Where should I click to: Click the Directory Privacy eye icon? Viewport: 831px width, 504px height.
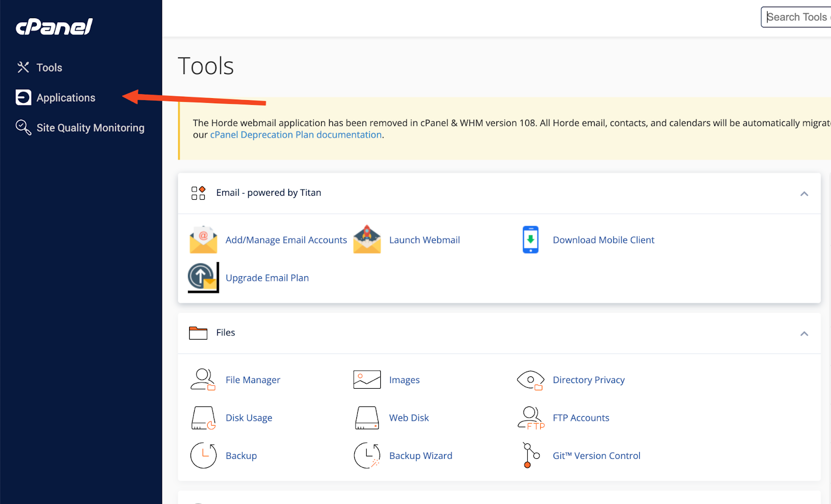pyautogui.click(x=530, y=380)
